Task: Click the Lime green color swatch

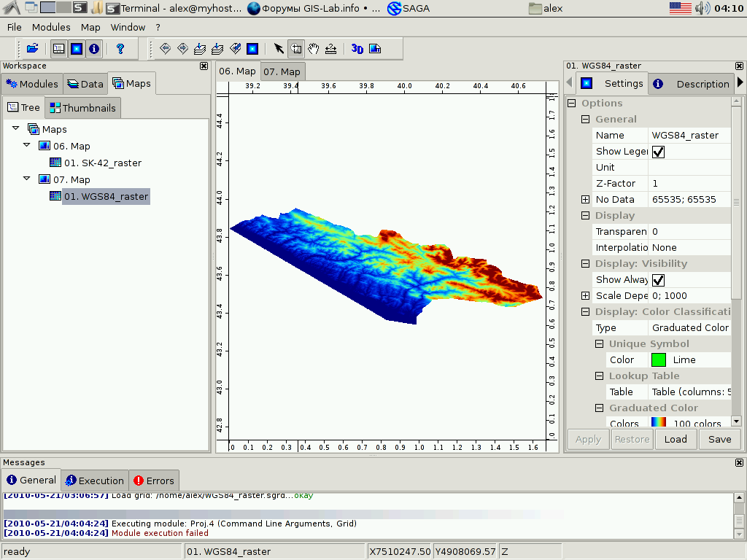Action: pyautogui.click(x=659, y=359)
